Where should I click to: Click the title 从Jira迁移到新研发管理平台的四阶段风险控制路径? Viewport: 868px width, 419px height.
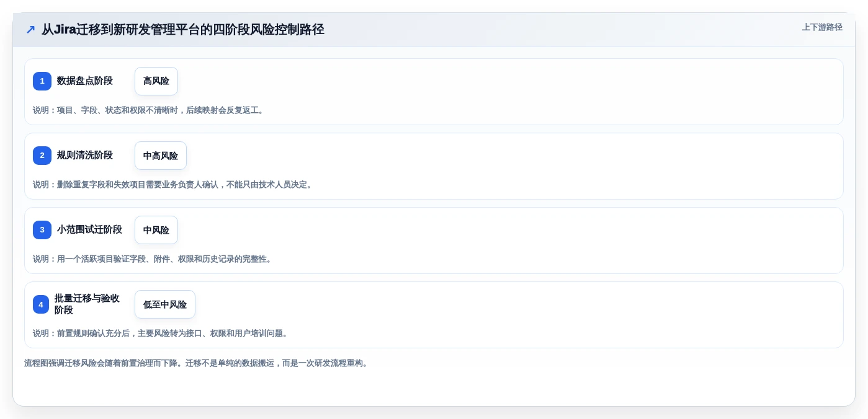click(183, 30)
